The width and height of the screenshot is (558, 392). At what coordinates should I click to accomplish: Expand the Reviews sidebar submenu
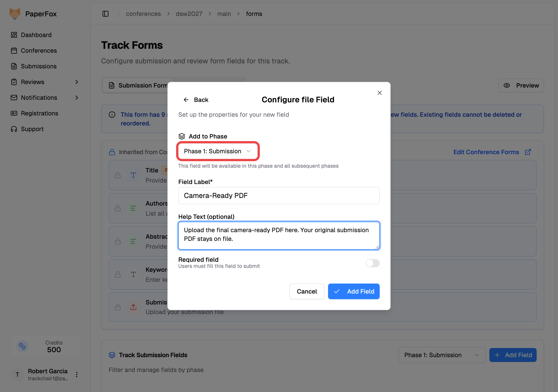click(x=77, y=82)
